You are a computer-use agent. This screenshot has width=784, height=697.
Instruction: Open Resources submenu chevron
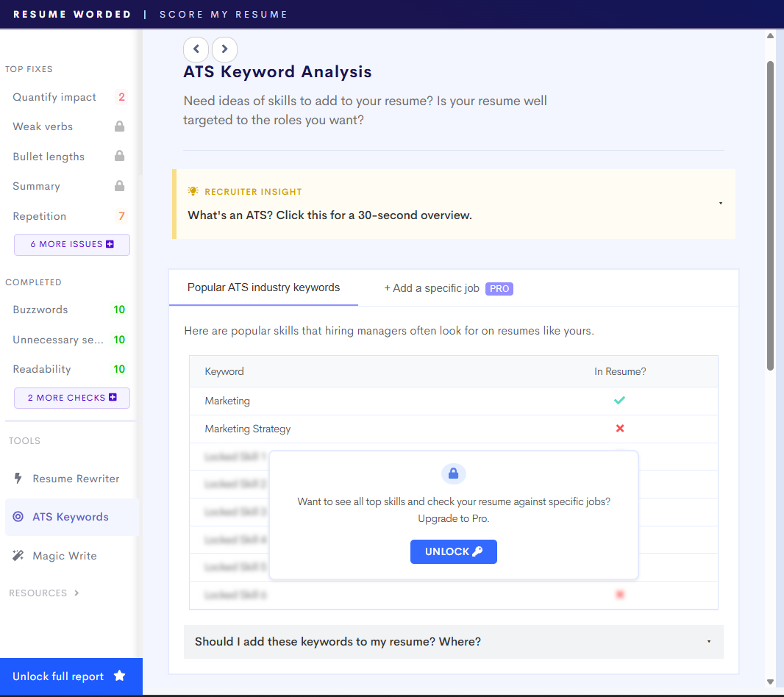[76, 593]
